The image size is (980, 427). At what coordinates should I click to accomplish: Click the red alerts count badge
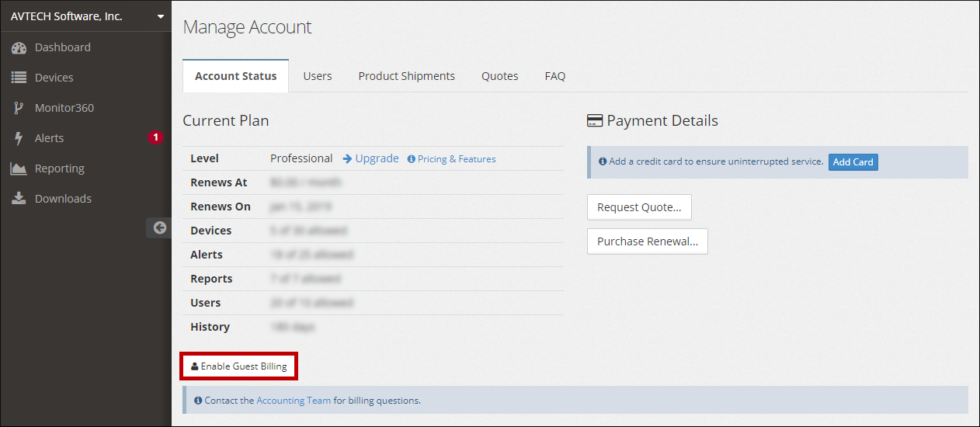[155, 138]
